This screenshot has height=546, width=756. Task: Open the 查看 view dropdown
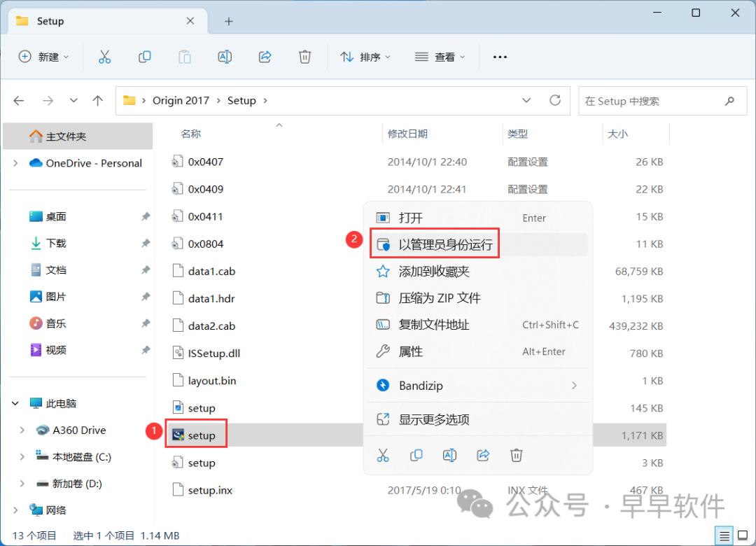coord(440,57)
